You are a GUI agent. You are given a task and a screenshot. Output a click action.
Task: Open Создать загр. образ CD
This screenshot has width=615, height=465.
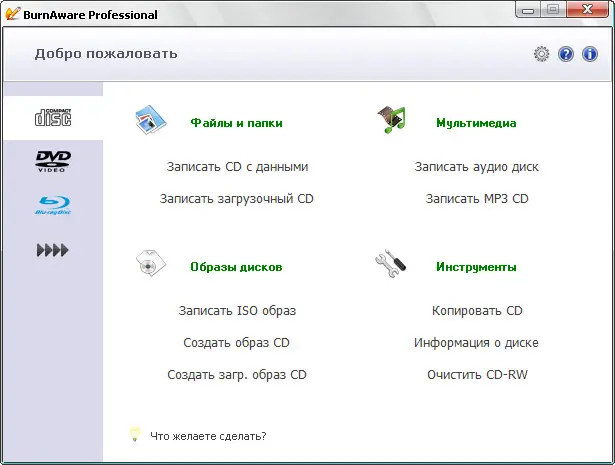pos(237,375)
